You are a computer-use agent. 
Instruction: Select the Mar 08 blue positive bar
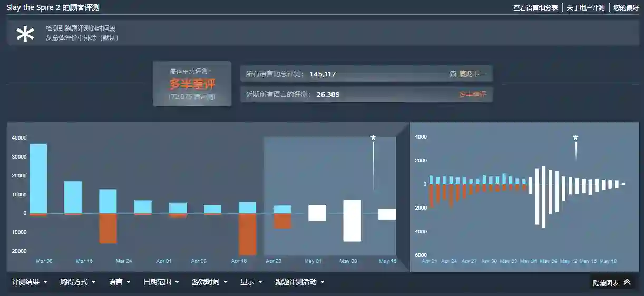pos(38,179)
